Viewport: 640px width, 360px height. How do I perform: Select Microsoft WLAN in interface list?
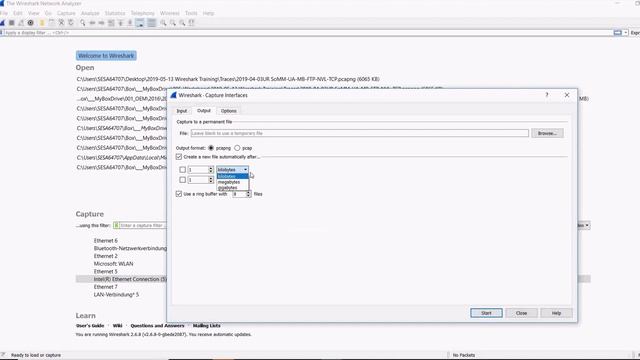113,264
